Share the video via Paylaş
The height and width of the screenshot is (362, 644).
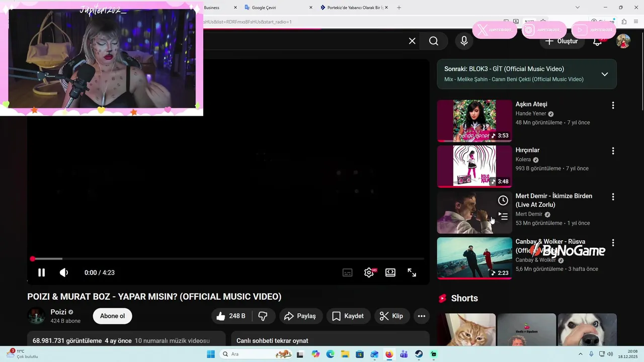click(301, 316)
